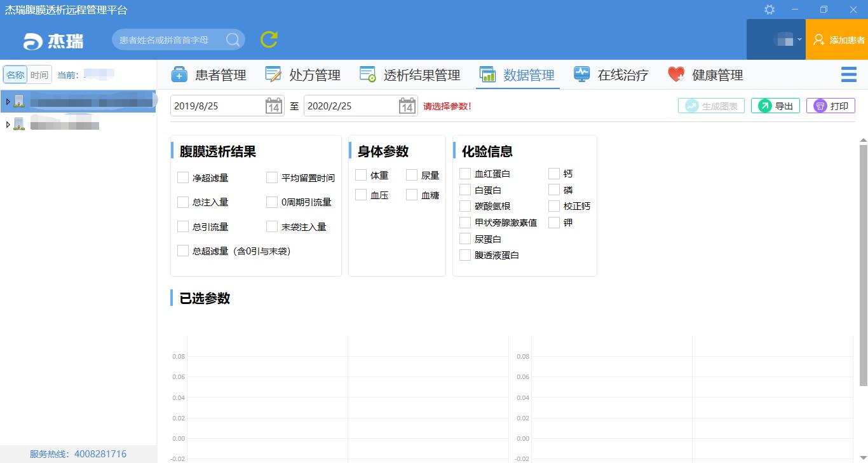The width and height of the screenshot is (868, 463).
Task: Open the start date calendar picker
Action: (x=273, y=106)
